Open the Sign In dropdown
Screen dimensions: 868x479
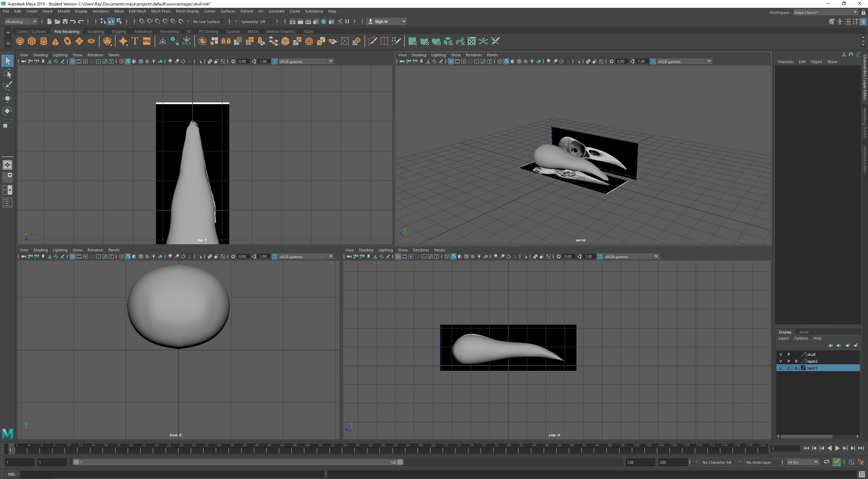387,22
